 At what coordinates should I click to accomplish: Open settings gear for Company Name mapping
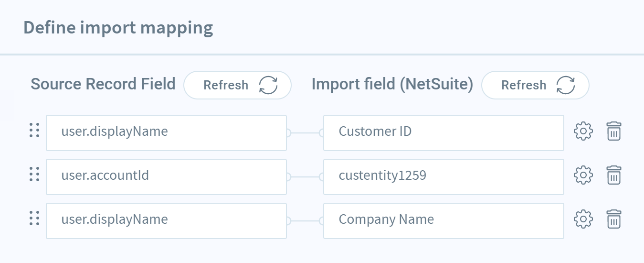[x=583, y=219]
